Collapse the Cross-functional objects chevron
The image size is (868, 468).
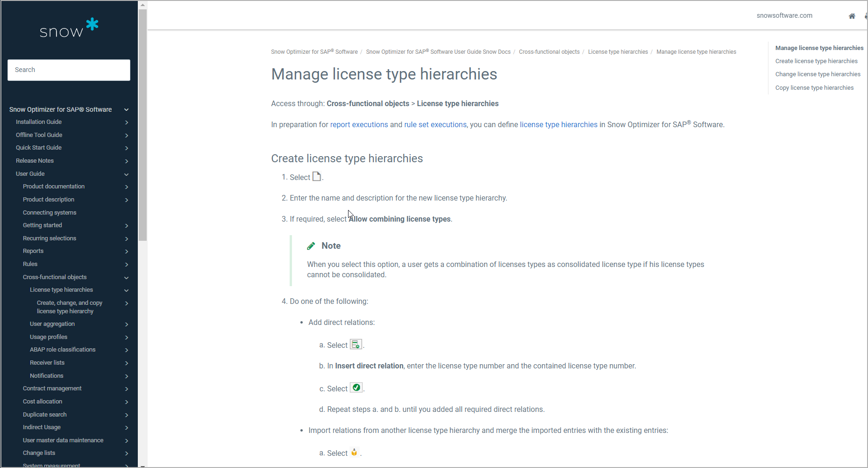pyautogui.click(x=126, y=278)
